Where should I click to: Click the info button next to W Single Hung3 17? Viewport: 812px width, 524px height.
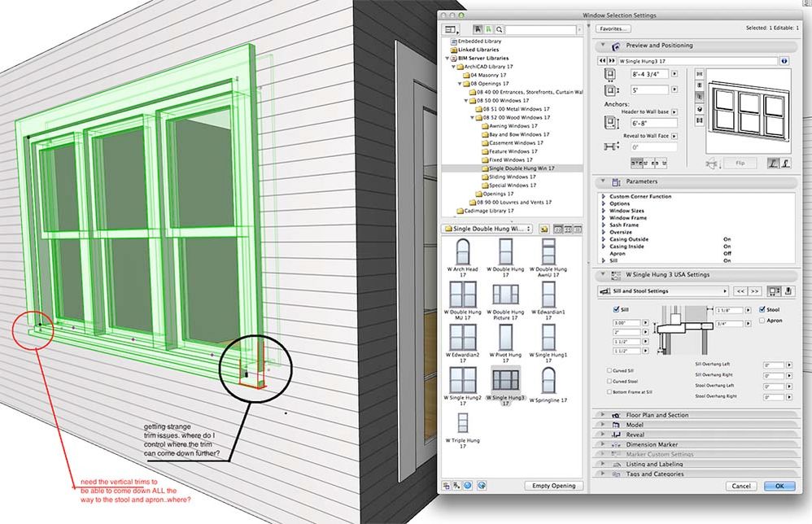[x=785, y=61]
